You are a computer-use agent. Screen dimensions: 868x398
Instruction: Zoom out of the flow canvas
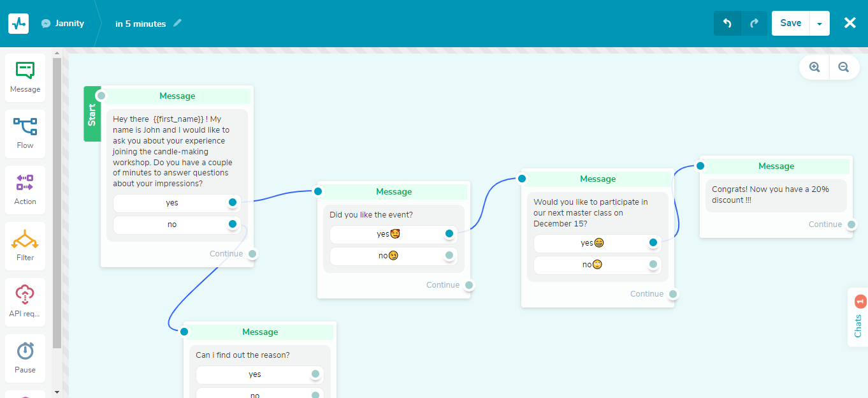pyautogui.click(x=844, y=67)
